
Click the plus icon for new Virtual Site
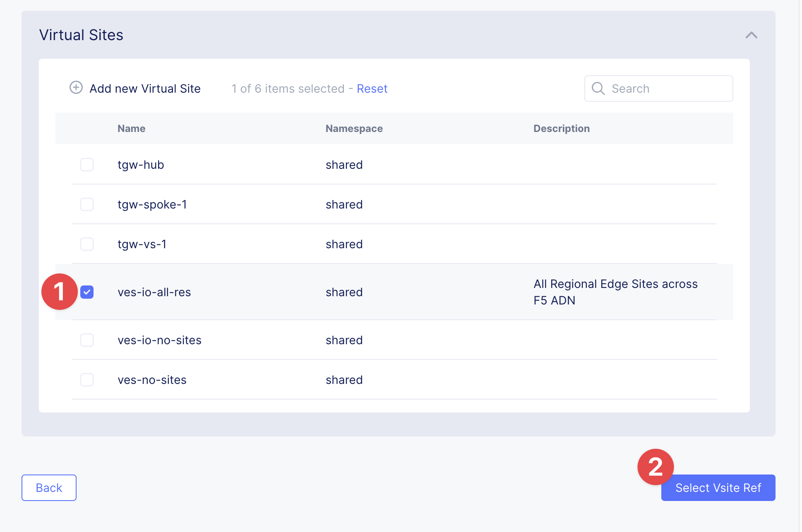[x=76, y=88]
